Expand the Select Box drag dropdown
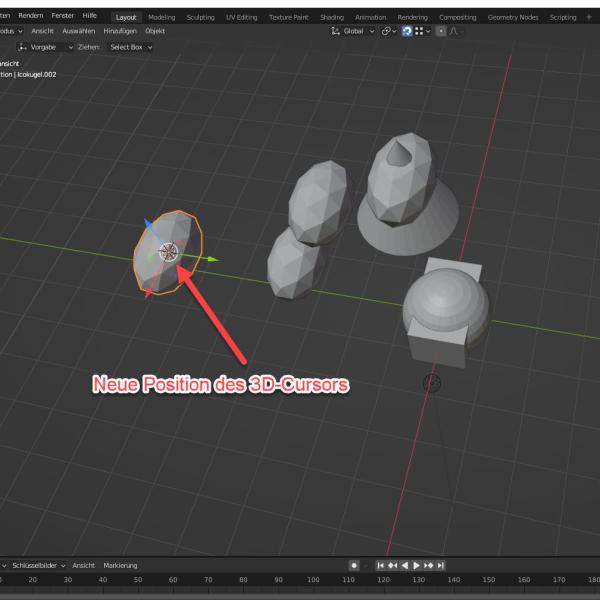The height and width of the screenshot is (600, 600). [130, 47]
